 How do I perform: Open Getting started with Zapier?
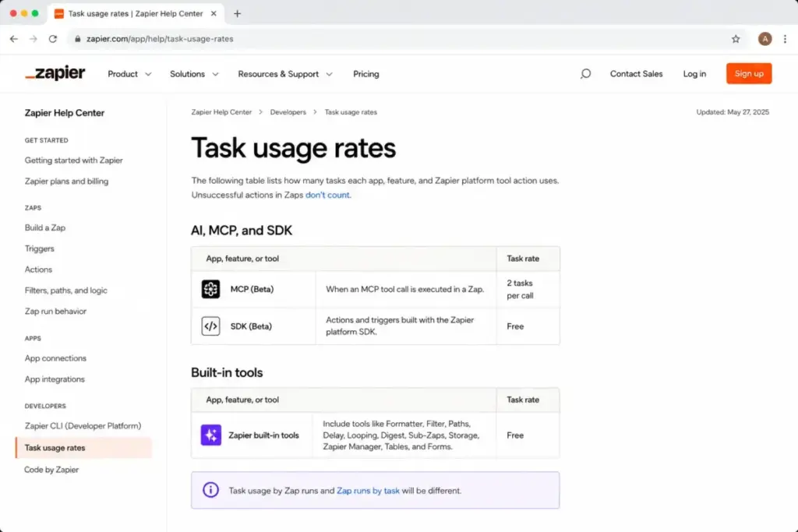coord(74,160)
